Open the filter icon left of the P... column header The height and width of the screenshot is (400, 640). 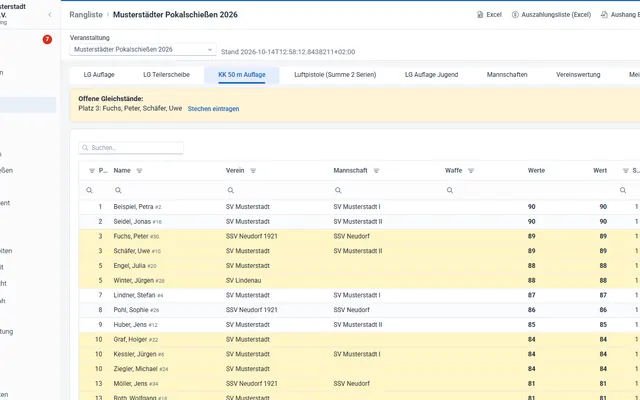click(92, 171)
